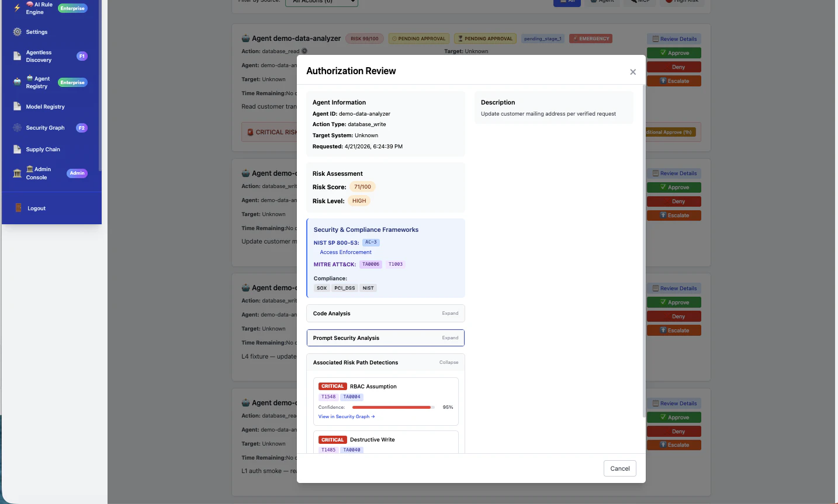The width and height of the screenshot is (838, 504).
Task: Approve the L1 auth smoke action
Action: pos(674,418)
